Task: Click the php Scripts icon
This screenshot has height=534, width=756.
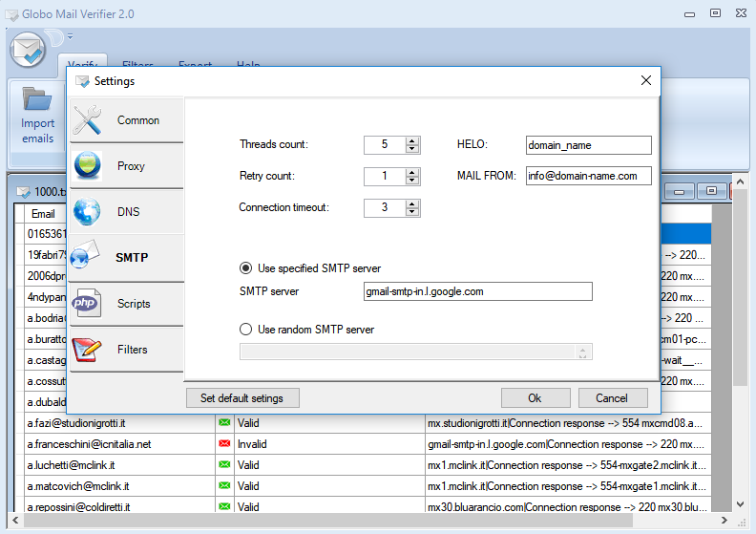Action: 86,303
